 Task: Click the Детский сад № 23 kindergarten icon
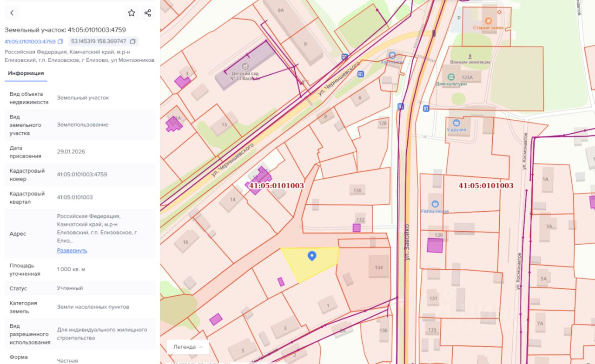click(245, 66)
